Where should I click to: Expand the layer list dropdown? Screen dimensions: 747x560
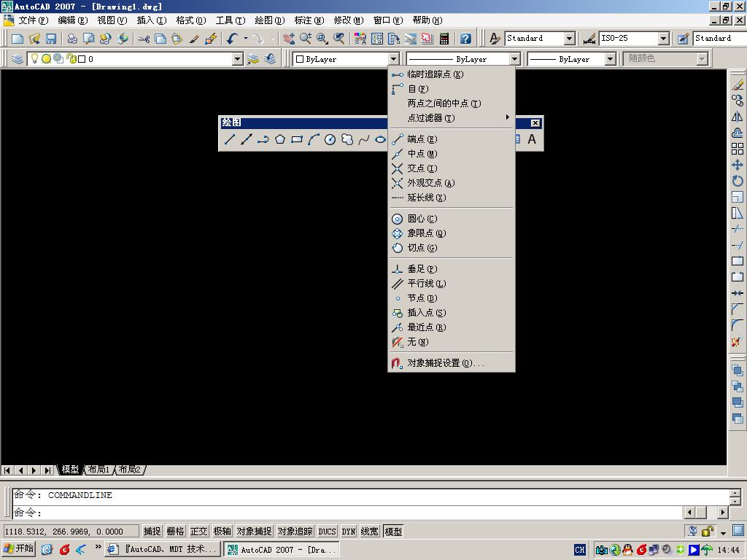pos(238,59)
